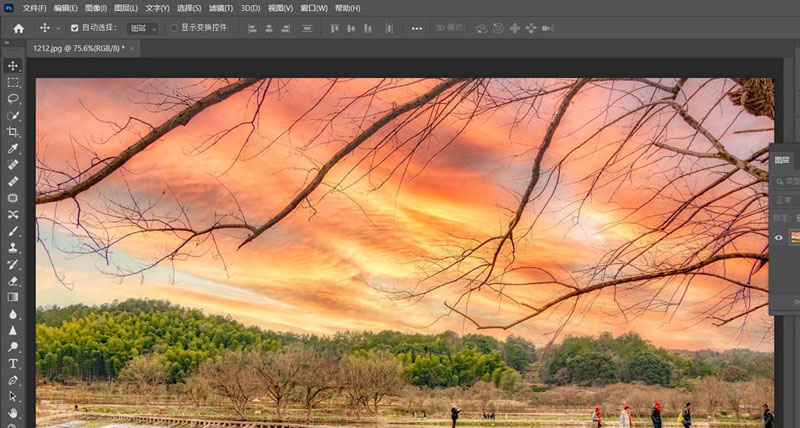Click the layer thumbnail in Layers panel
This screenshot has height=428, width=800.
coord(795,237)
